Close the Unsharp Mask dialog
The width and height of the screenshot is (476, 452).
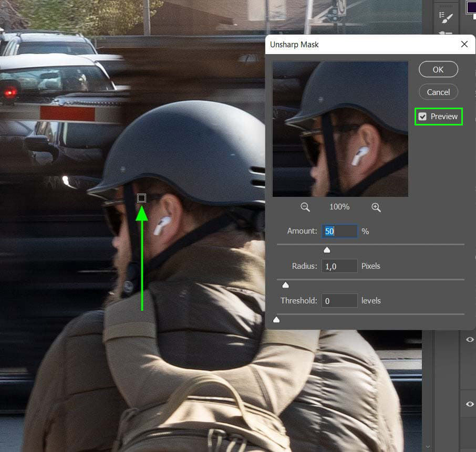tap(464, 45)
